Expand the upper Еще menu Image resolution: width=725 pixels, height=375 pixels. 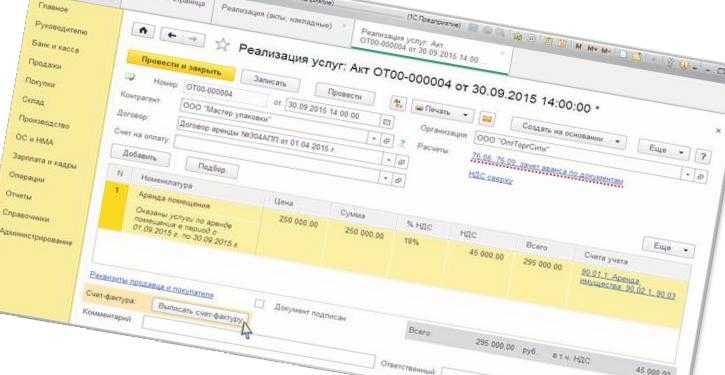[x=664, y=151]
